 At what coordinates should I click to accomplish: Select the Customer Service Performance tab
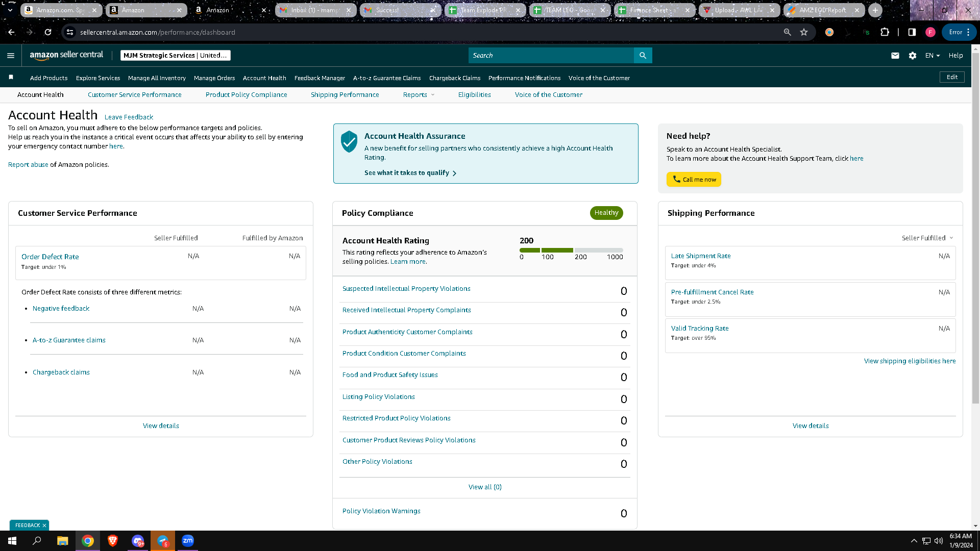135,95
